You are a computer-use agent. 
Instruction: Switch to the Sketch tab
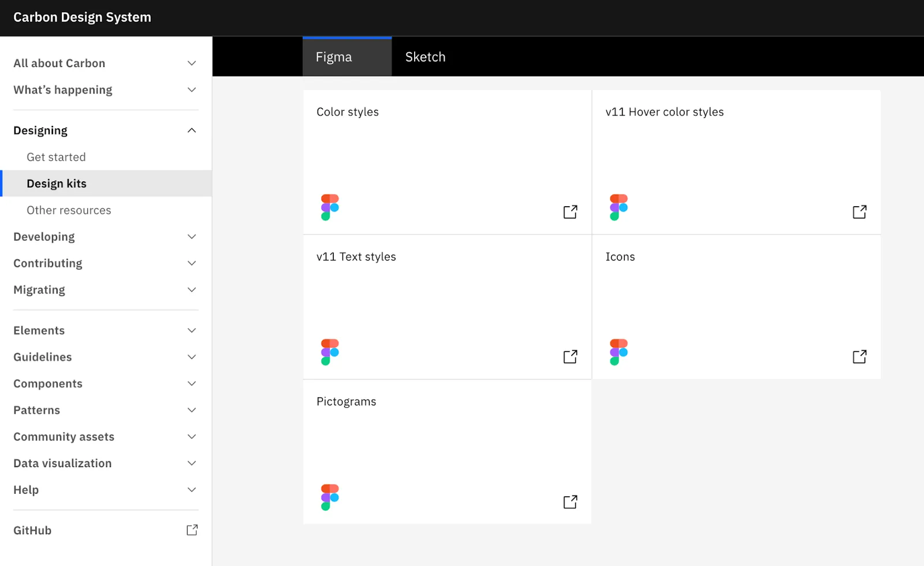[x=425, y=57]
